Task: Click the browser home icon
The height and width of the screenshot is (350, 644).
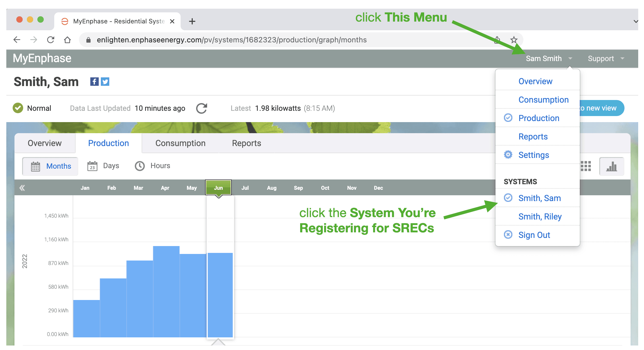Action: 67,40
